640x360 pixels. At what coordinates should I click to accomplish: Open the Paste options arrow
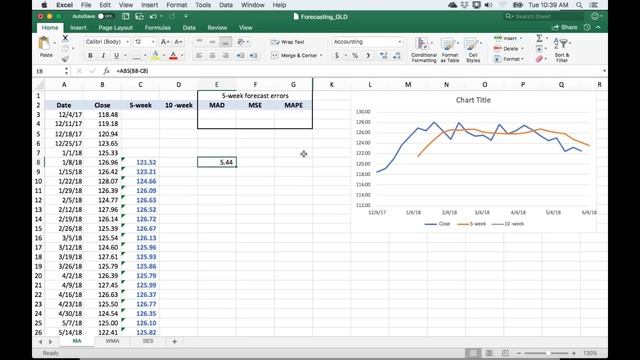[x=55, y=43]
